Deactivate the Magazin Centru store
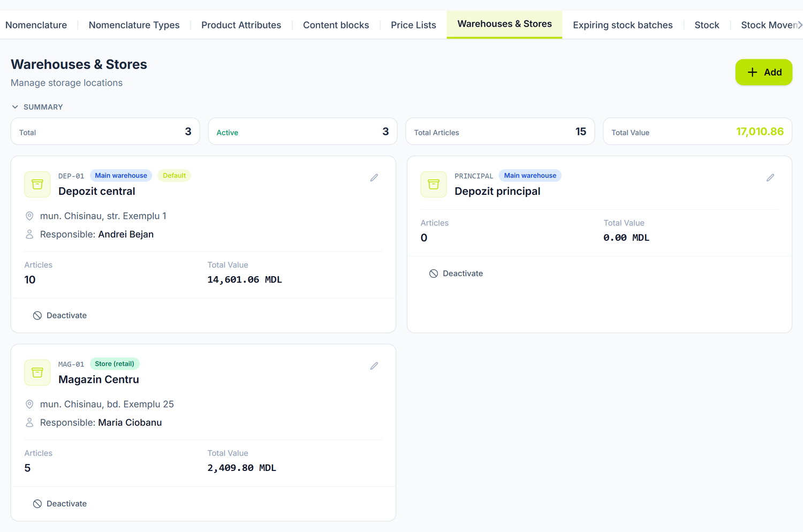 [x=60, y=504]
